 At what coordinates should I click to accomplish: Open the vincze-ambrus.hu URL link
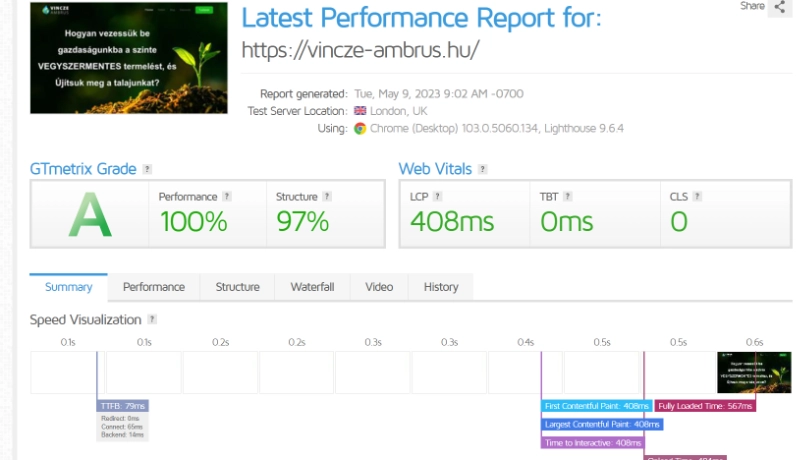pyautogui.click(x=361, y=50)
